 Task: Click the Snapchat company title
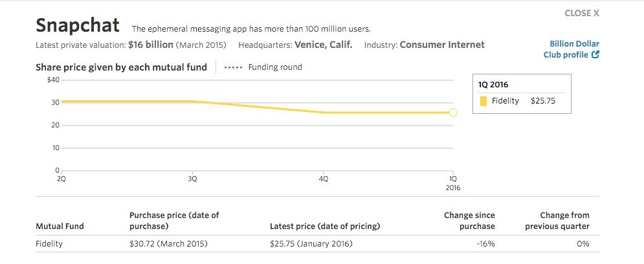coord(78,25)
